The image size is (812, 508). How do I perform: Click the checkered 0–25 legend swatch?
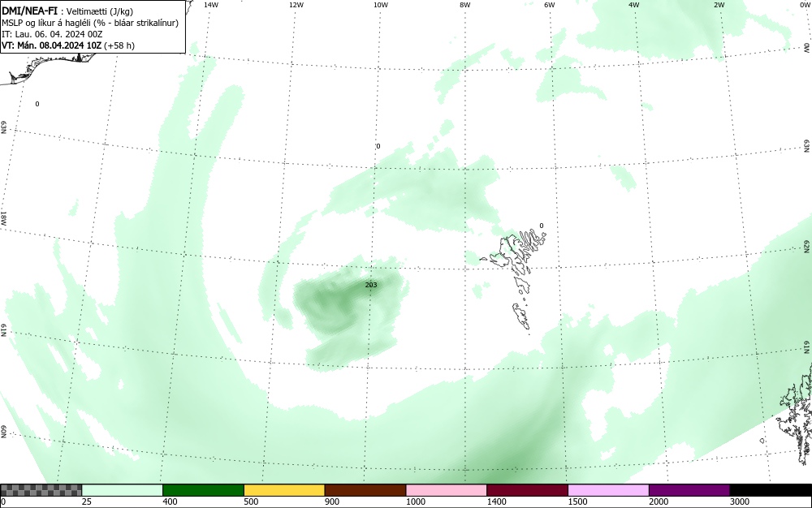coord(41,490)
